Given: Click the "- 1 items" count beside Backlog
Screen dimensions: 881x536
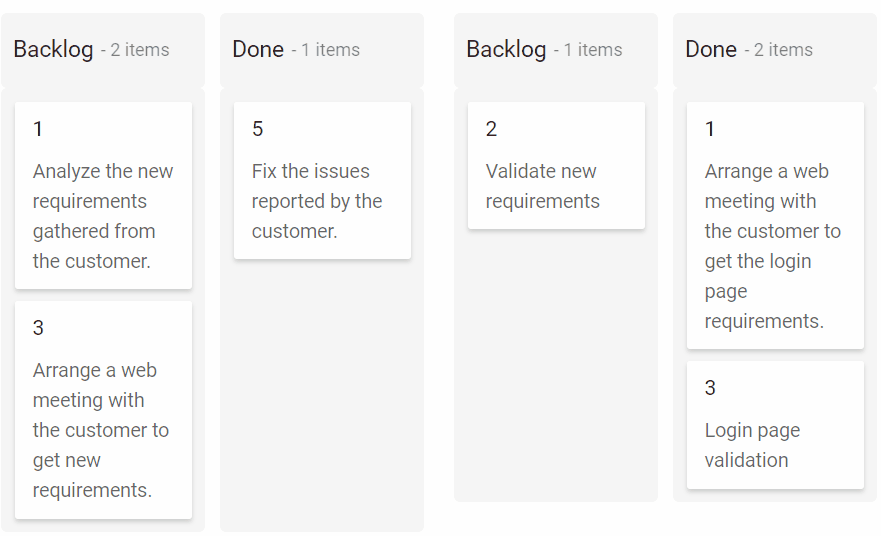Looking at the screenshot, I should click(588, 50).
